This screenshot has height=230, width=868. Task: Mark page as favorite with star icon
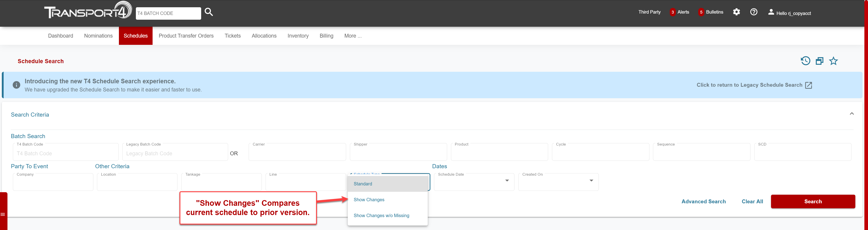pos(833,61)
